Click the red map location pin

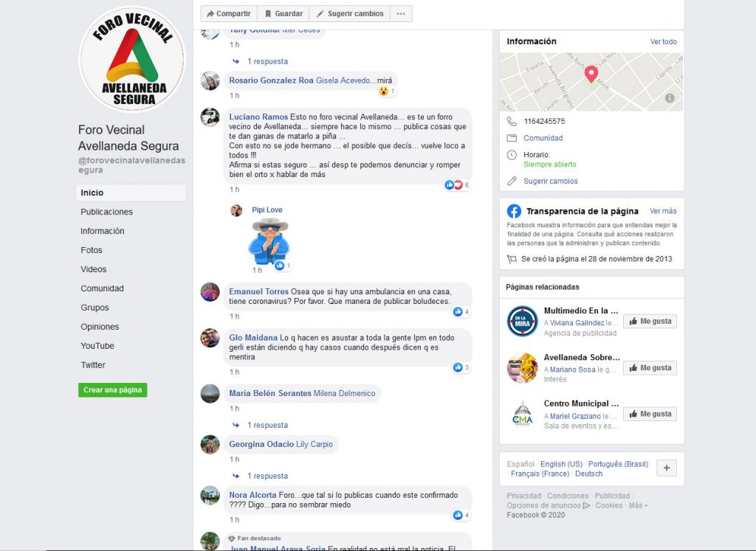pos(591,74)
